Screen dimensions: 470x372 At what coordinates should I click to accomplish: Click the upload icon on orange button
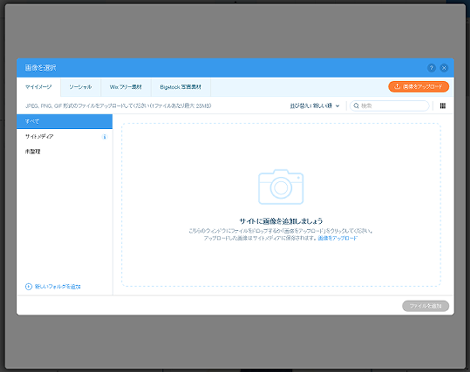397,87
